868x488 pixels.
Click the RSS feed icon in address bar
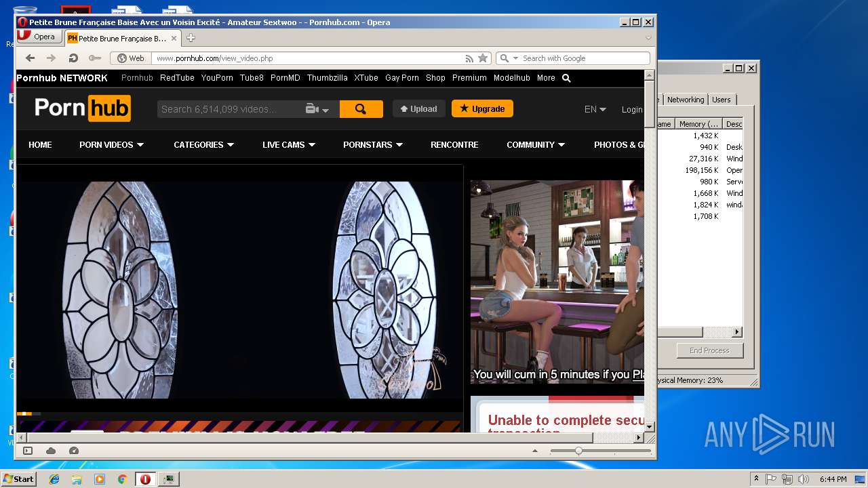(469, 58)
